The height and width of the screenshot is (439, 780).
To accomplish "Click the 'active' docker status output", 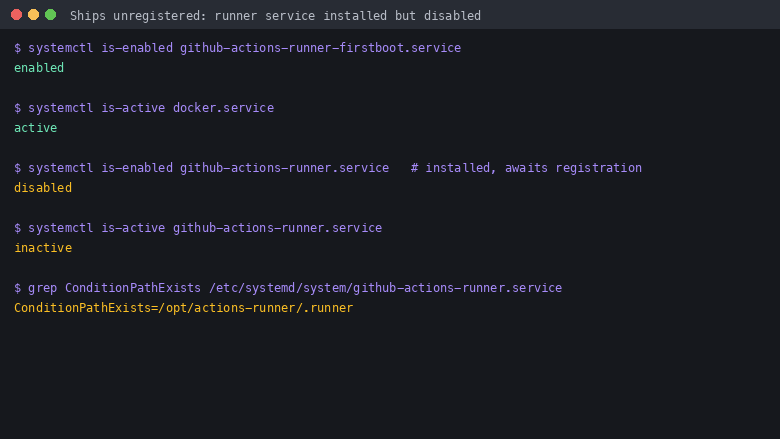I will [x=35, y=128].
